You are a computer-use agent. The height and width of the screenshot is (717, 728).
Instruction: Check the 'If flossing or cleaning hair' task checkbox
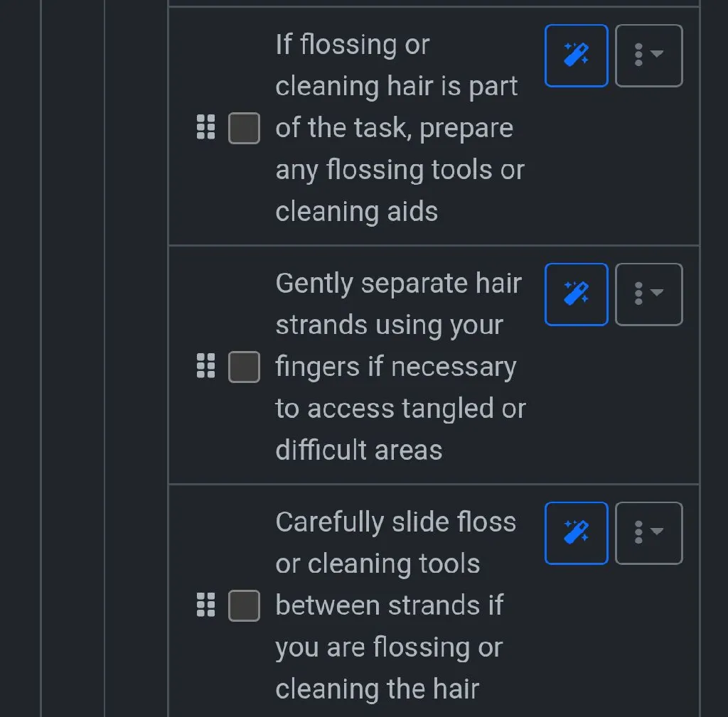pyautogui.click(x=244, y=128)
